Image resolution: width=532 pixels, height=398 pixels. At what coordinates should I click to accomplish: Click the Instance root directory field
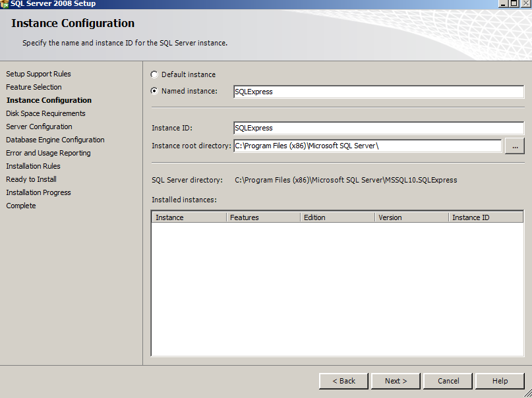pyautogui.click(x=367, y=146)
